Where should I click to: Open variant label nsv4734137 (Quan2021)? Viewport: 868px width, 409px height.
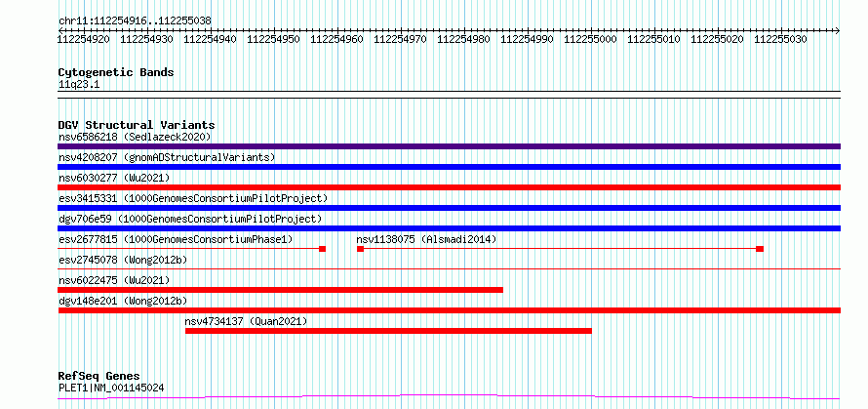click(246, 321)
